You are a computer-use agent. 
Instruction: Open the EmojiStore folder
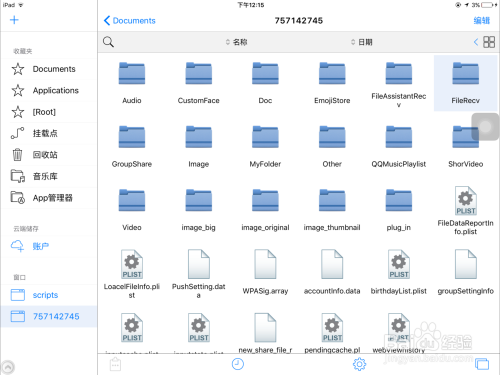pyautogui.click(x=332, y=83)
